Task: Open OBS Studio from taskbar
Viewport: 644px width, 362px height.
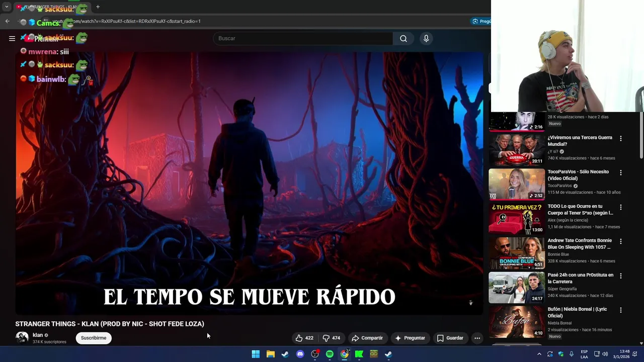Action: coord(315,354)
